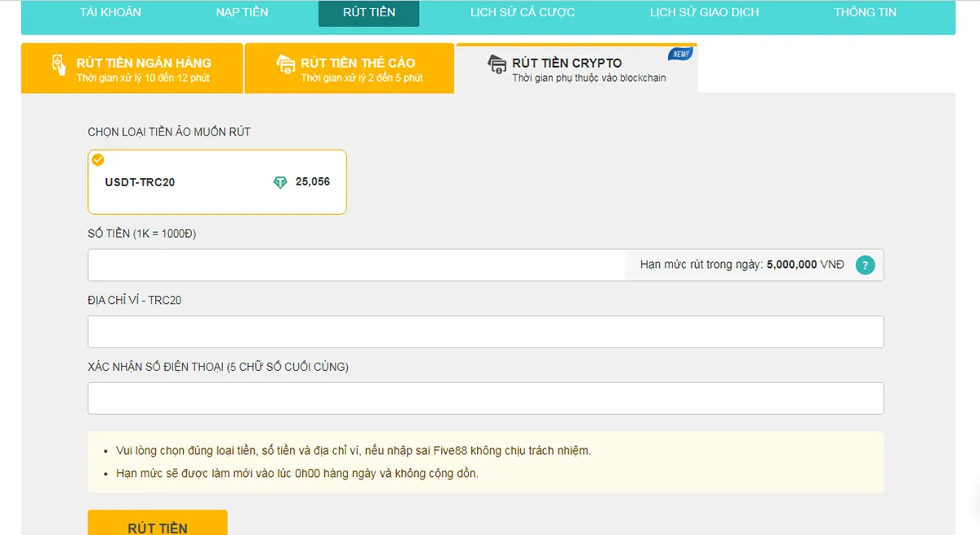Viewport: 980px width, 535px height.
Task: Open the TÀI KHOẢN menu tab
Action: coord(110,12)
